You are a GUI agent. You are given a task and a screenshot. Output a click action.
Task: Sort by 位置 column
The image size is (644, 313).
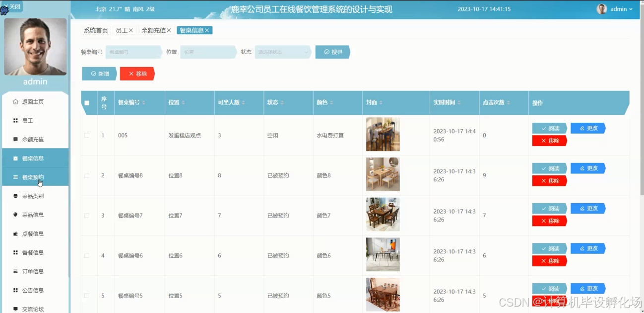pos(183,103)
